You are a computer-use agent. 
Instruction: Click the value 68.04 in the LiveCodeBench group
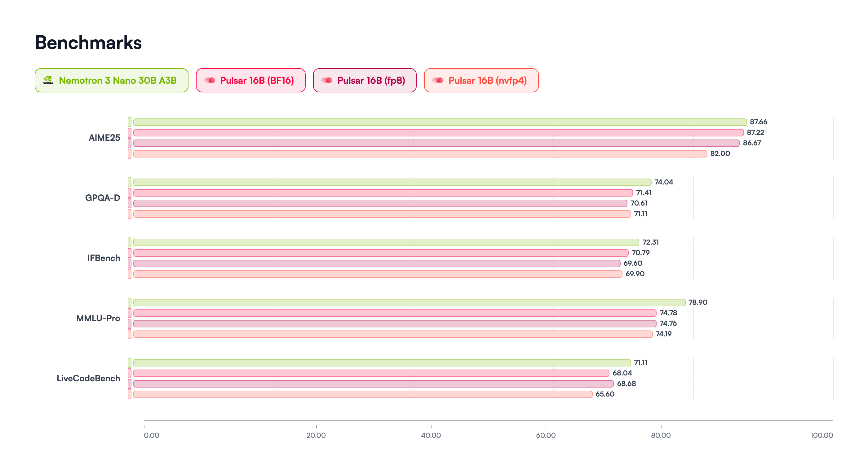(622, 373)
